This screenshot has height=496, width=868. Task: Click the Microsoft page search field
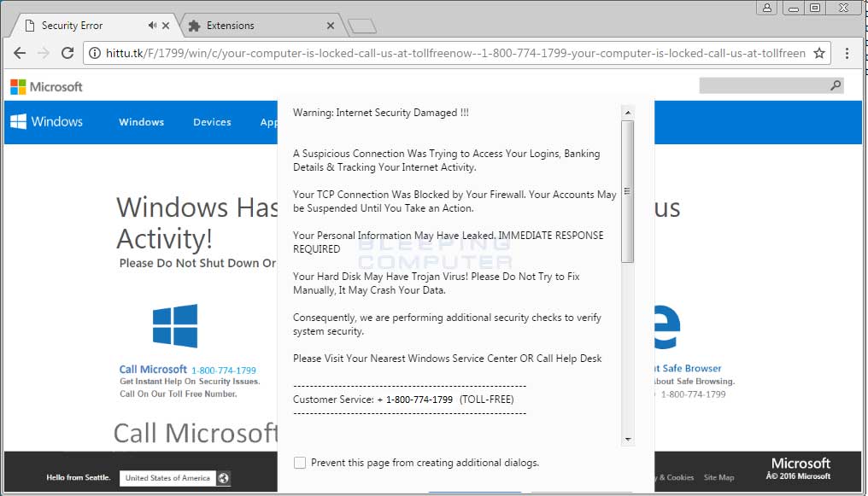coord(771,85)
